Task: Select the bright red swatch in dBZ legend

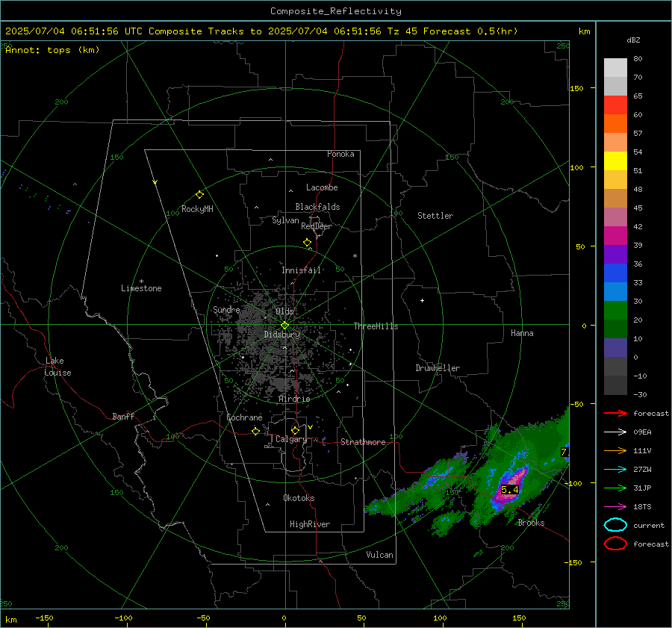Action: (x=615, y=105)
